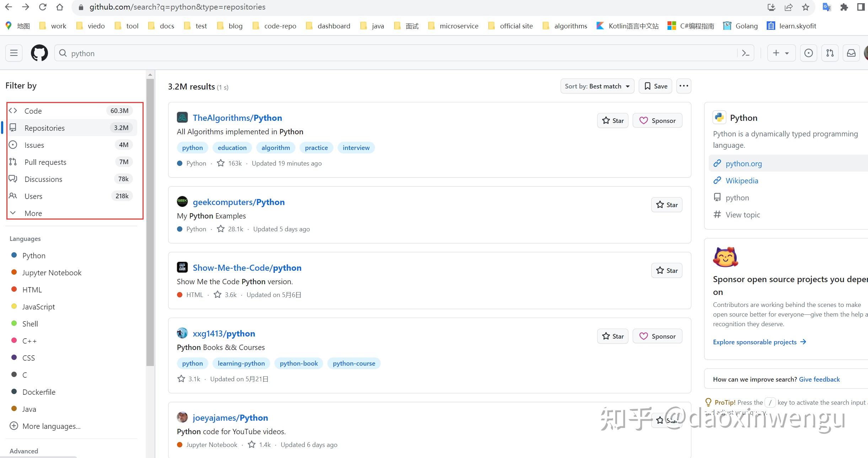Filter by Python language
Viewport: 868px width, 458px height.
[34, 255]
